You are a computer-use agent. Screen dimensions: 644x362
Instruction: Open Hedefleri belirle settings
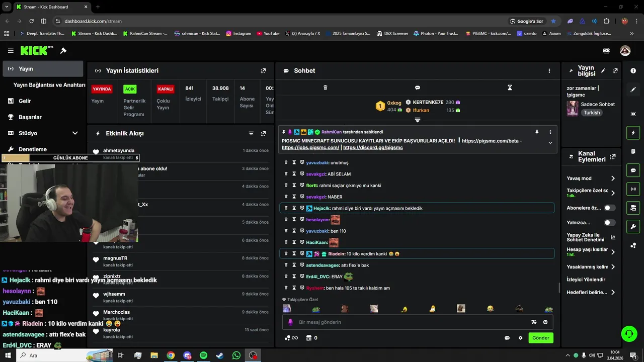591,292
